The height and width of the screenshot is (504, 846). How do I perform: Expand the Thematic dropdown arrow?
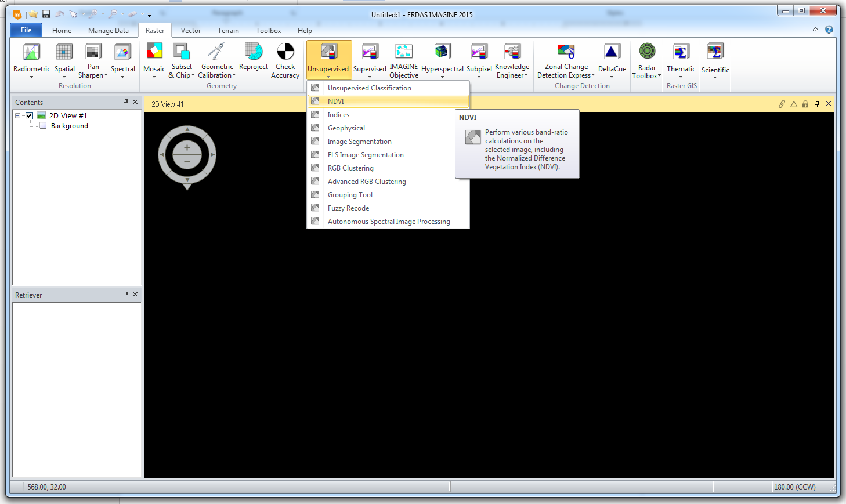point(681,77)
